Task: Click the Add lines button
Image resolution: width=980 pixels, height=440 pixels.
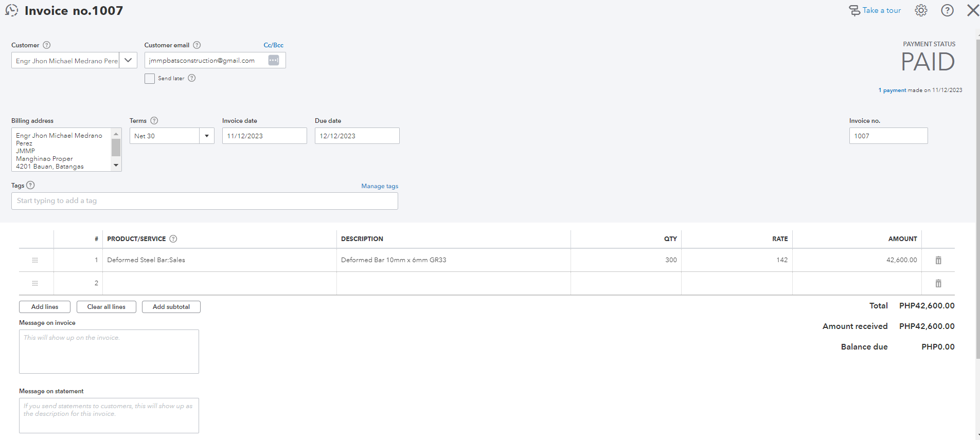Action: [x=45, y=307]
